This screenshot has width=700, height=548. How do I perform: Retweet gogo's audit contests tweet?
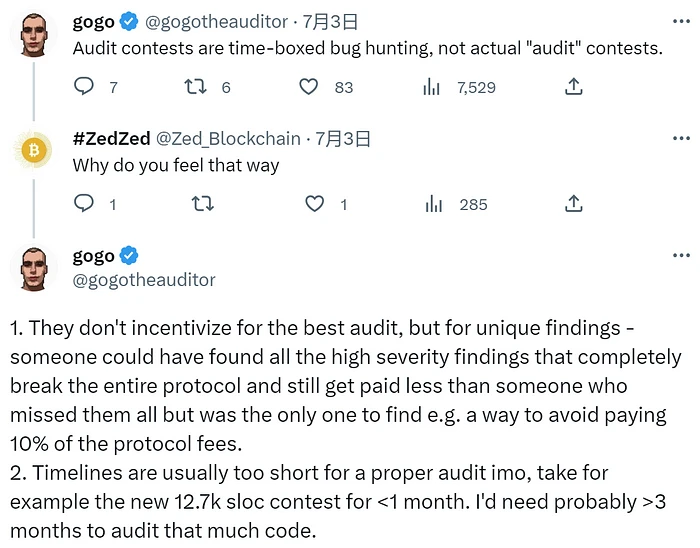pyautogui.click(x=195, y=87)
